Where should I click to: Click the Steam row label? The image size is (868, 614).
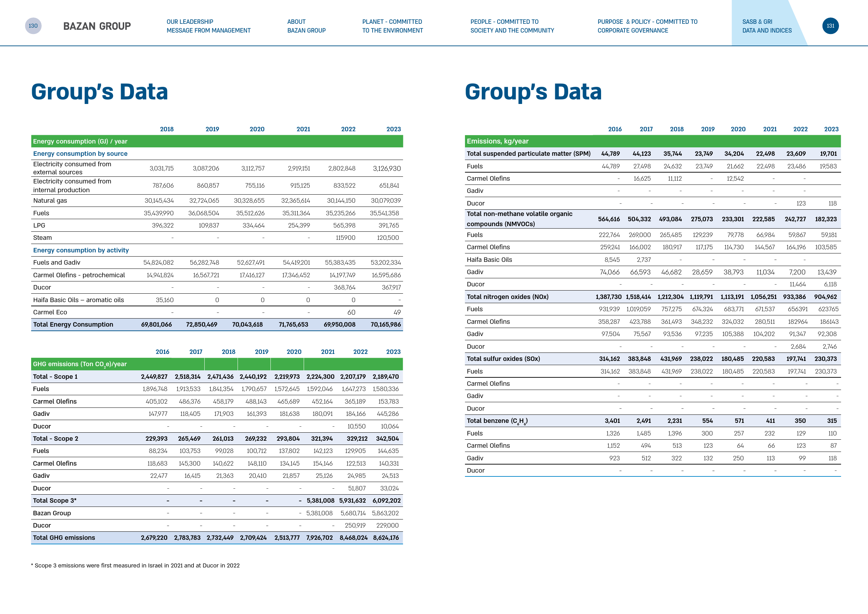point(42,238)
